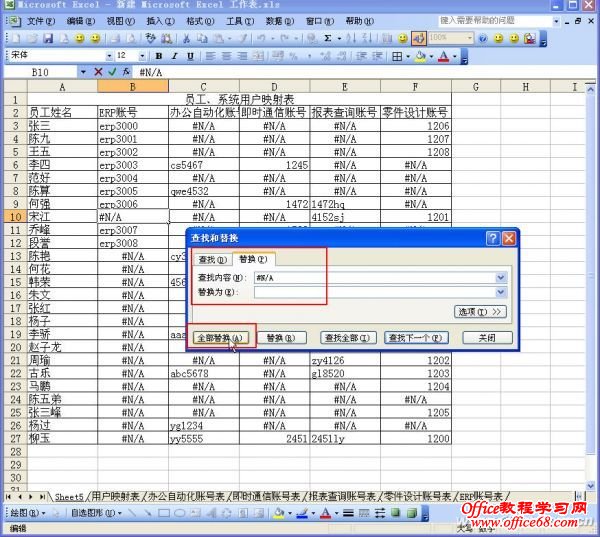
Task: Click the 全部替换 button
Action: pyautogui.click(x=220, y=338)
